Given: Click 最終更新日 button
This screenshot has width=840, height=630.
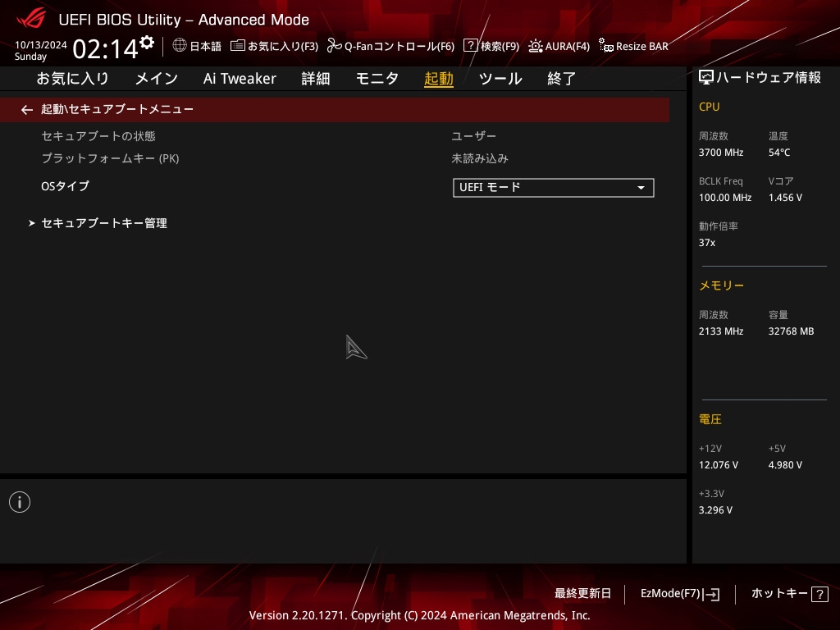Looking at the screenshot, I should pyautogui.click(x=583, y=594).
